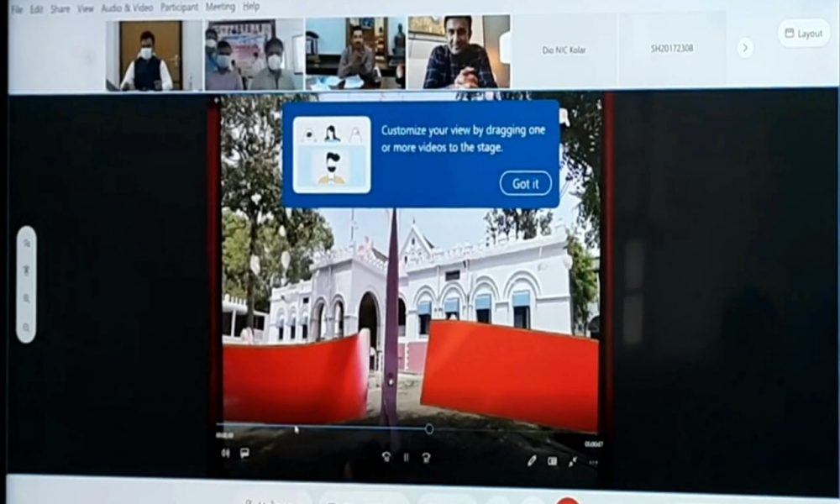Viewport: 840px width, 504px height.
Task: Open the Share menu
Action: click(x=60, y=9)
